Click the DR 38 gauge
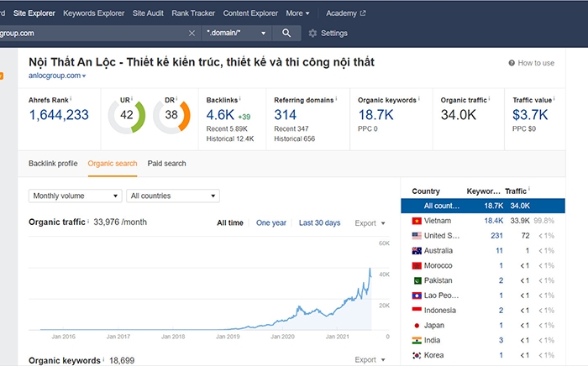This screenshot has width=588, height=366. (x=171, y=115)
